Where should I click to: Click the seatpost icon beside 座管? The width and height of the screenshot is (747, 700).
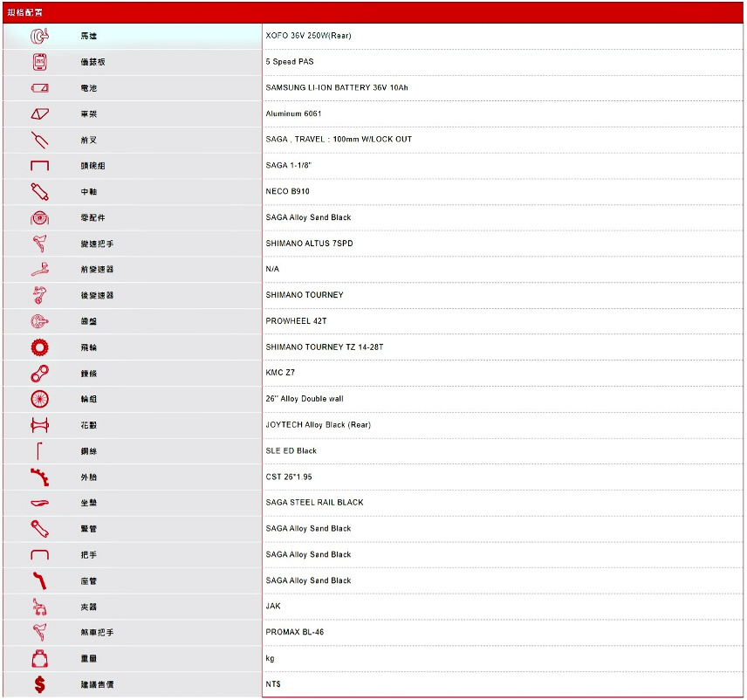(x=39, y=581)
